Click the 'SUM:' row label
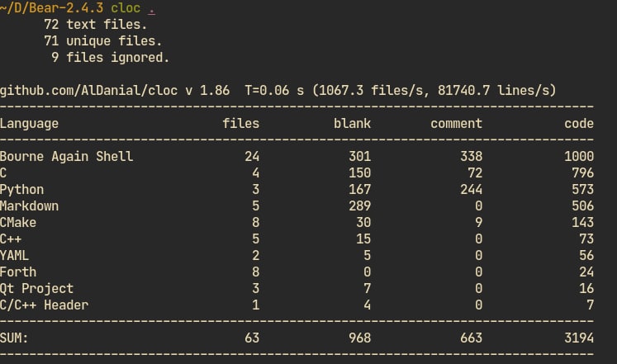Image resolution: width=617 pixels, height=364 pixels. [14, 338]
